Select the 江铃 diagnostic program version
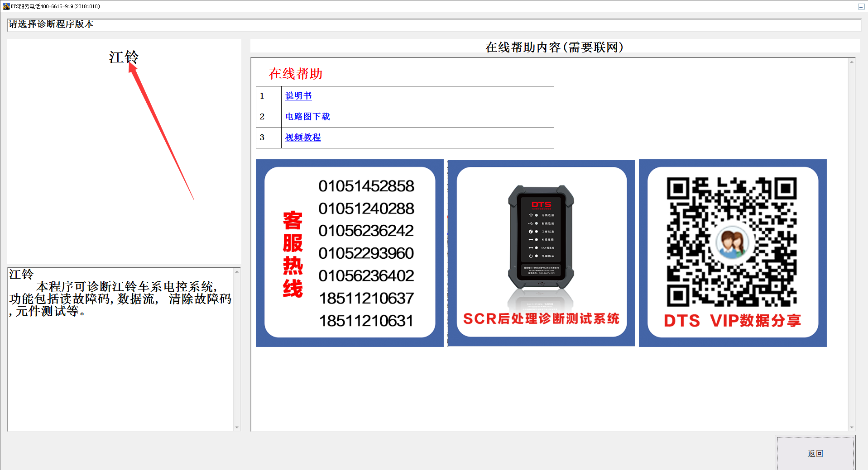868x470 pixels. point(124,57)
